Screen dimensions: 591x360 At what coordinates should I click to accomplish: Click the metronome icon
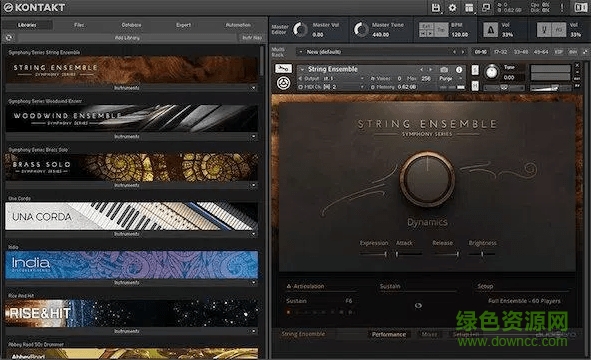point(490,30)
